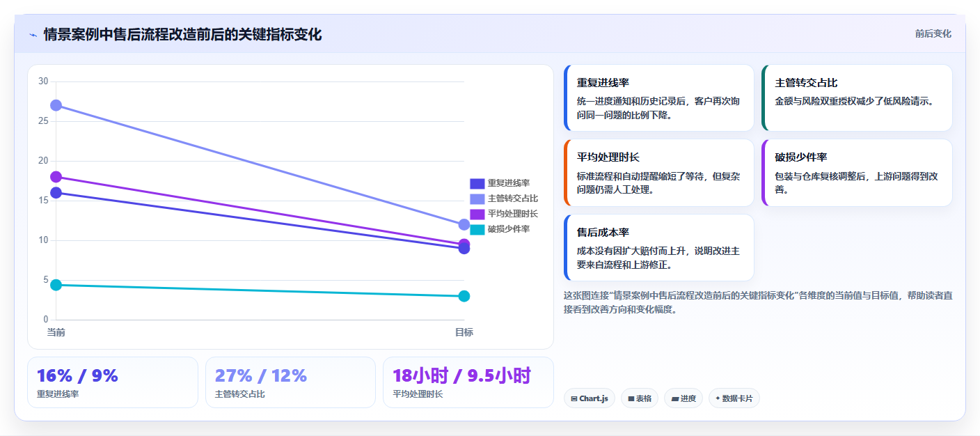The width and height of the screenshot is (980, 436).
Task: Select the Chart.js tag
Action: point(589,398)
